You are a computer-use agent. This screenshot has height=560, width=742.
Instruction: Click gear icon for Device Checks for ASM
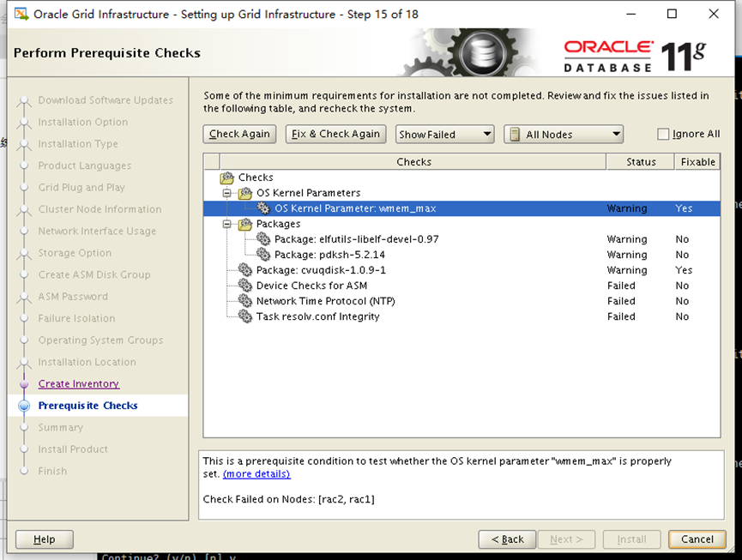(245, 286)
